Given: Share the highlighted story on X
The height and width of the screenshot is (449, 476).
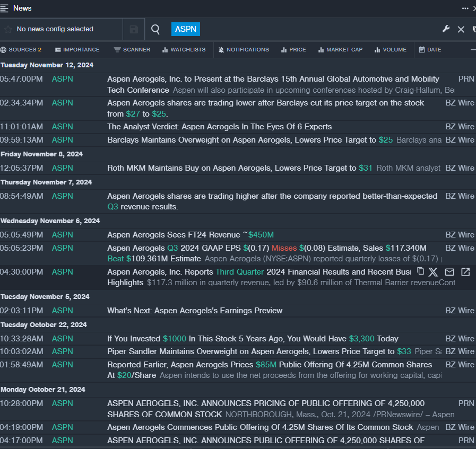Looking at the screenshot, I should coord(434,272).
